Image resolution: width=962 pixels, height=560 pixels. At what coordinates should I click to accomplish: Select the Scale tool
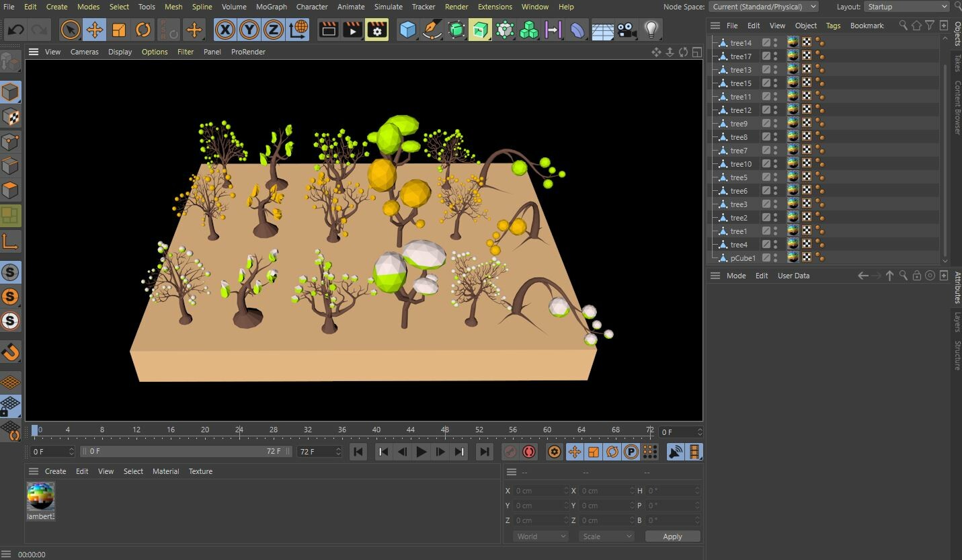coord(119,30)
